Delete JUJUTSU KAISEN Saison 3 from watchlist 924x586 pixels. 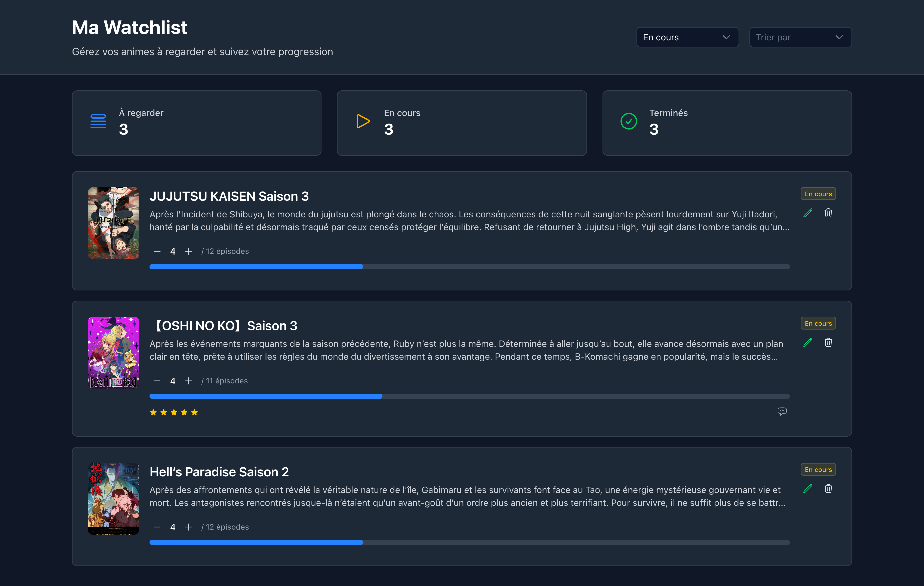click(x=828, y=213)
